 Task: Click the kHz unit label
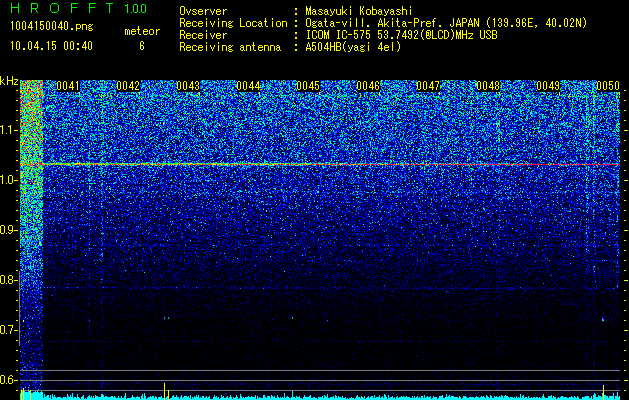click(x=9, y=81)
